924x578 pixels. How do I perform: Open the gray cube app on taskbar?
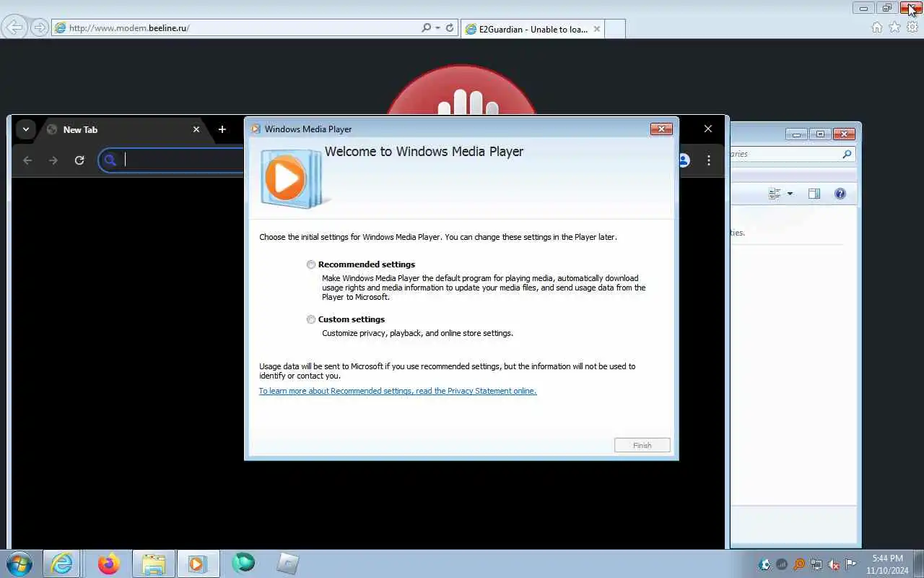[287, 564]
